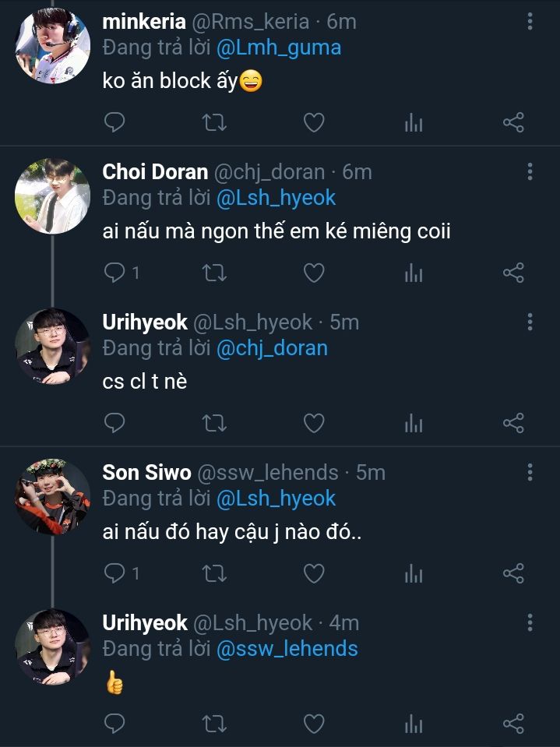Retweet Choi Doran's tweet
Screen dimensions: 560x747
point(214,273)
